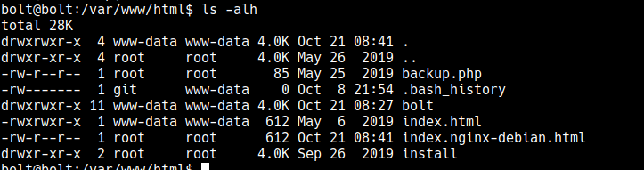Click the index.nginx-debian.html filename
This screenshot has width=644, height=170.
(494, 138)
